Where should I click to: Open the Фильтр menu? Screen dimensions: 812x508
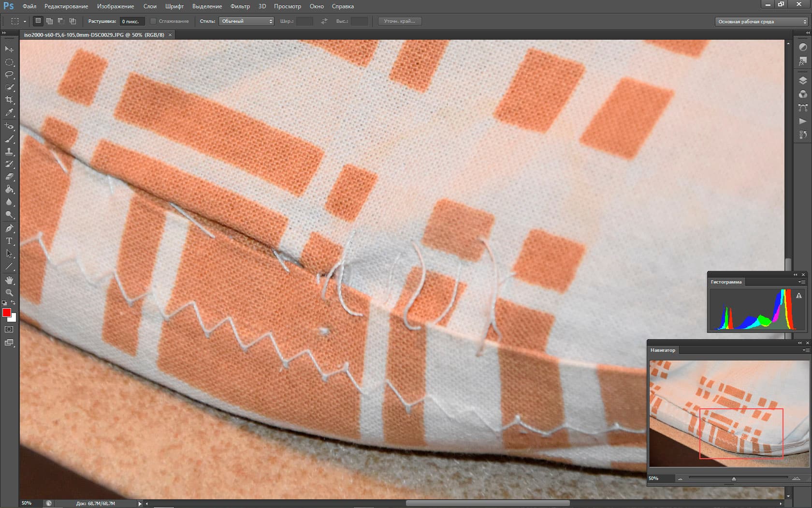240,6
